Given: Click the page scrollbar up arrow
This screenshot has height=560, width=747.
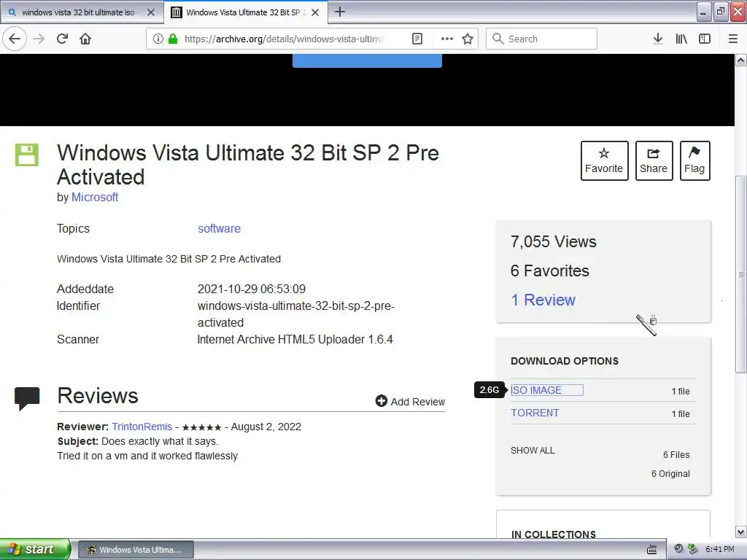Looking at the screenshot, I should coord(741,61).
